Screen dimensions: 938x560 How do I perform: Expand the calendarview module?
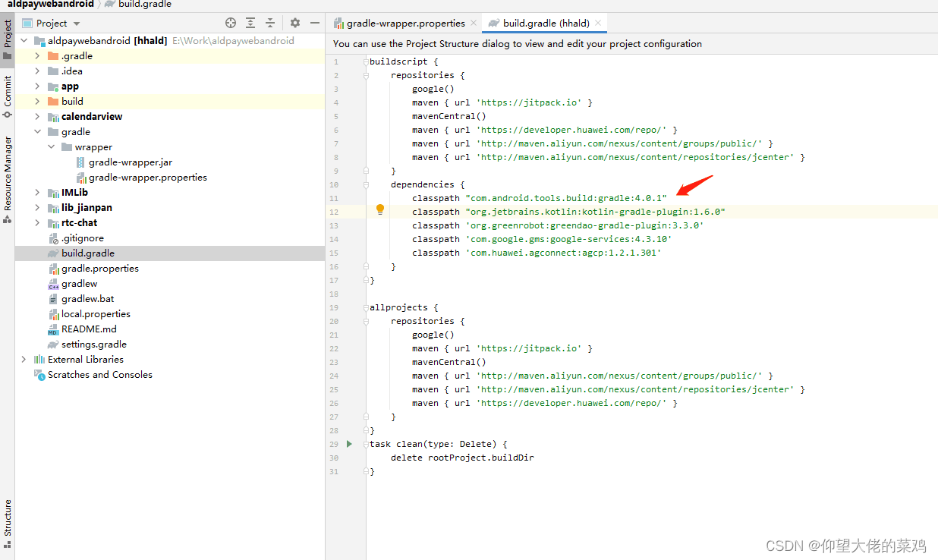tap(37, 116)
